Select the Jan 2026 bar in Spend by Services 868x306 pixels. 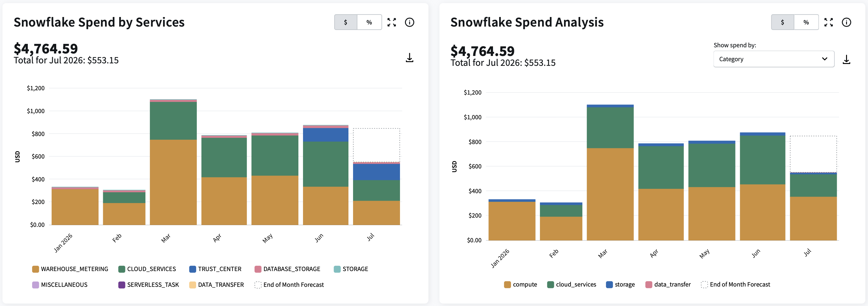[x=75, y=206]
